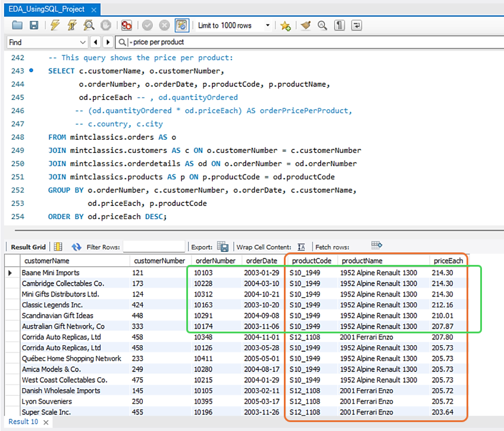Save the script with floppy disk icon

coord(34,25)
